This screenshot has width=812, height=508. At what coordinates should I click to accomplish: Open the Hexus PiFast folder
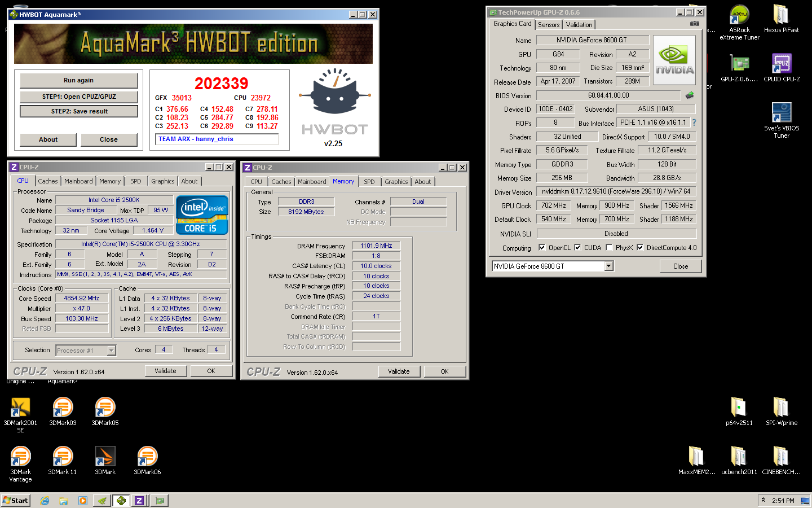[x=781, y=19]
